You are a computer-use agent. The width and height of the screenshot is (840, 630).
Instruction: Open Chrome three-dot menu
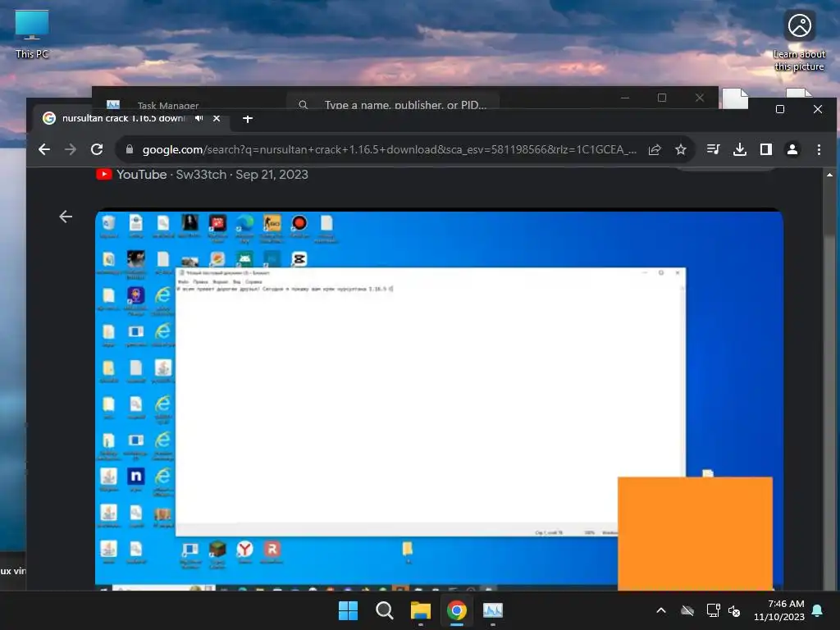(819, 149)
